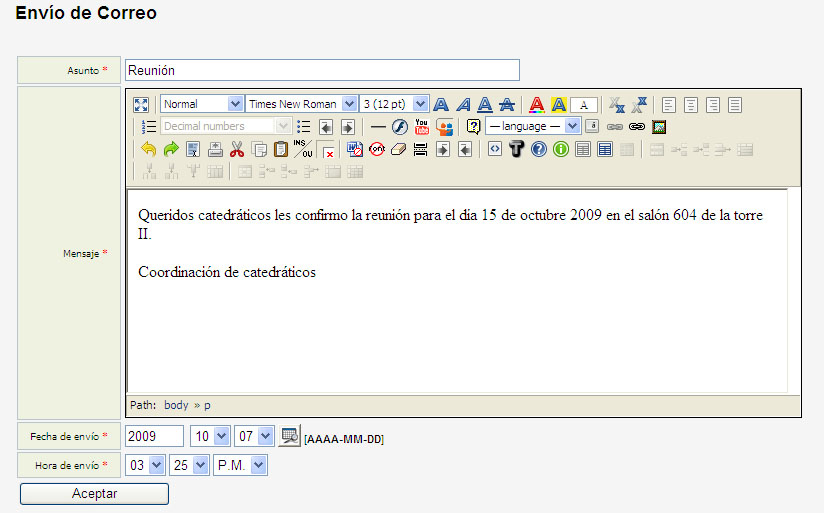Align text left

pos(668,105)
